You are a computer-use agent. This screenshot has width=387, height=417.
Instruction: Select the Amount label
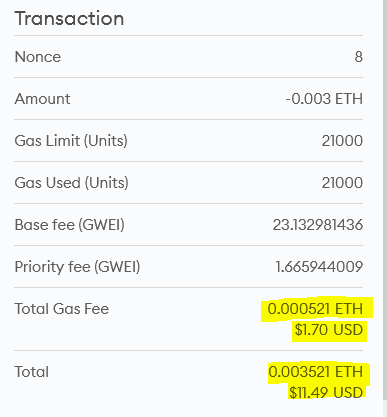42,99
